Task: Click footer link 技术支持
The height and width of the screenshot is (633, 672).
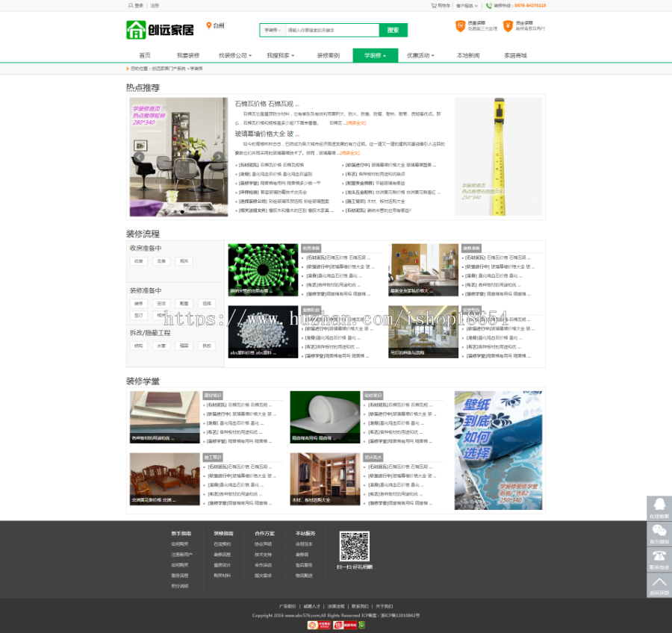Action: tap(263, 555)
